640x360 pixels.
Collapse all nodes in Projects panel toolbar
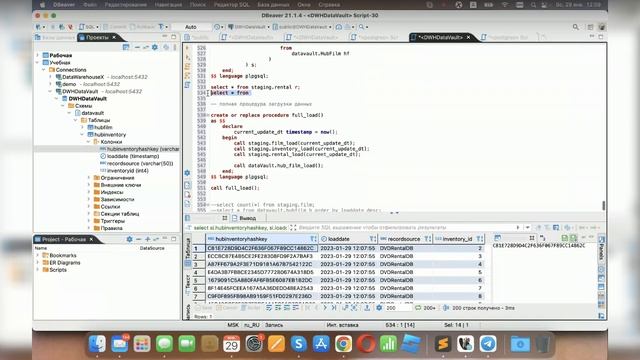click(137, 47)
